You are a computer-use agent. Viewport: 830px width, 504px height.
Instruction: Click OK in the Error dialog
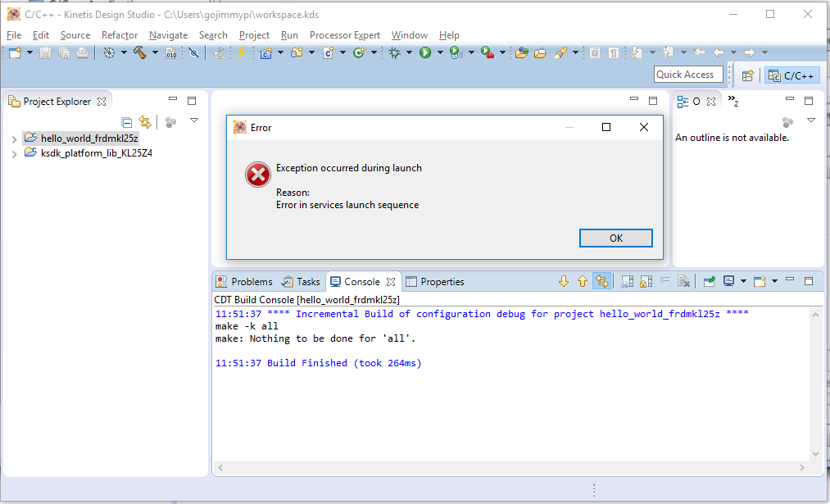coord(616,238)
